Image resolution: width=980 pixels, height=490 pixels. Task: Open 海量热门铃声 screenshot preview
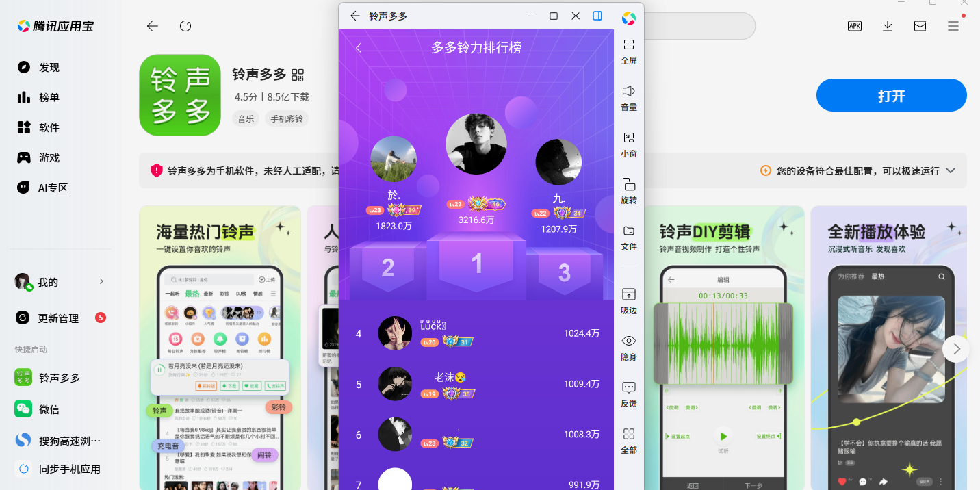[x=220, y=348]
